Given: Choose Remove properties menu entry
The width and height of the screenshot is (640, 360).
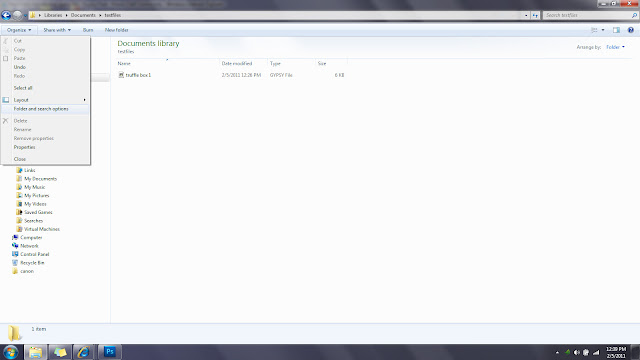Looking at the screenshot, I should tap(46, 138).
